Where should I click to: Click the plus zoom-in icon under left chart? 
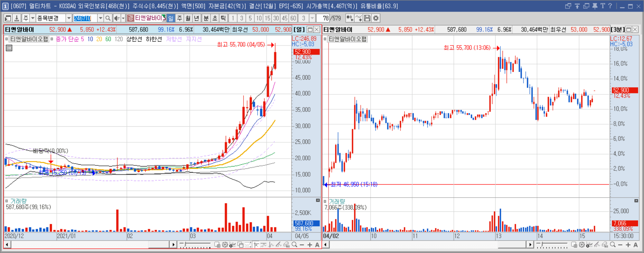310,245
